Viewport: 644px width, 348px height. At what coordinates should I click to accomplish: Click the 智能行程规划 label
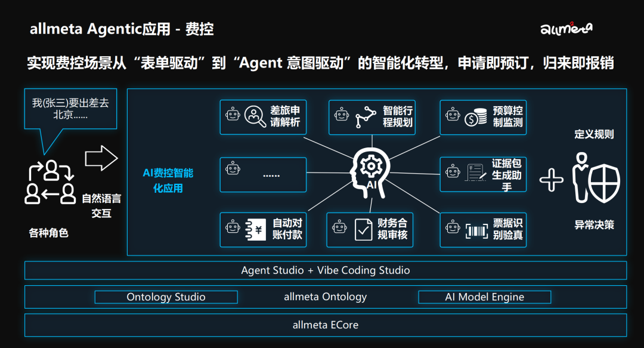(398, 116)
